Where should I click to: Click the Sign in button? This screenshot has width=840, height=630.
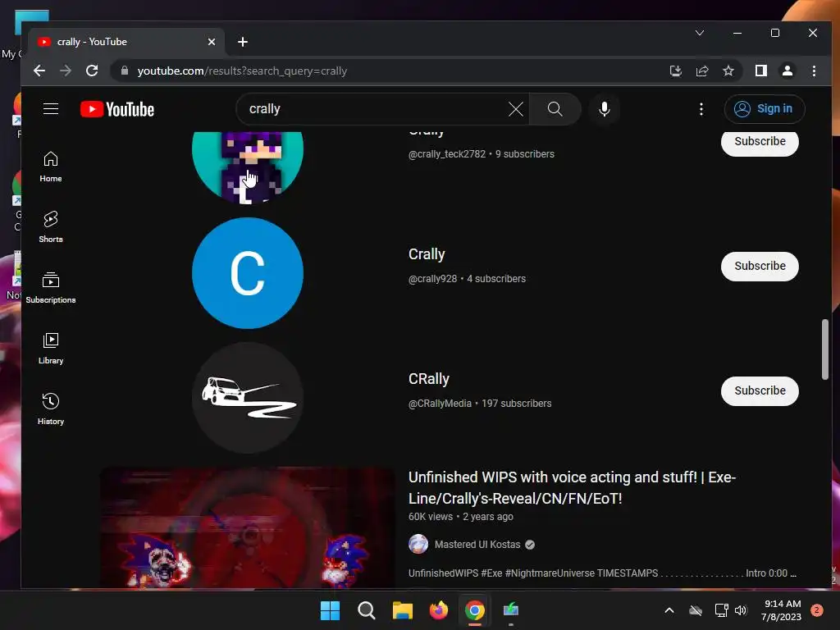[x=764, y=109]
